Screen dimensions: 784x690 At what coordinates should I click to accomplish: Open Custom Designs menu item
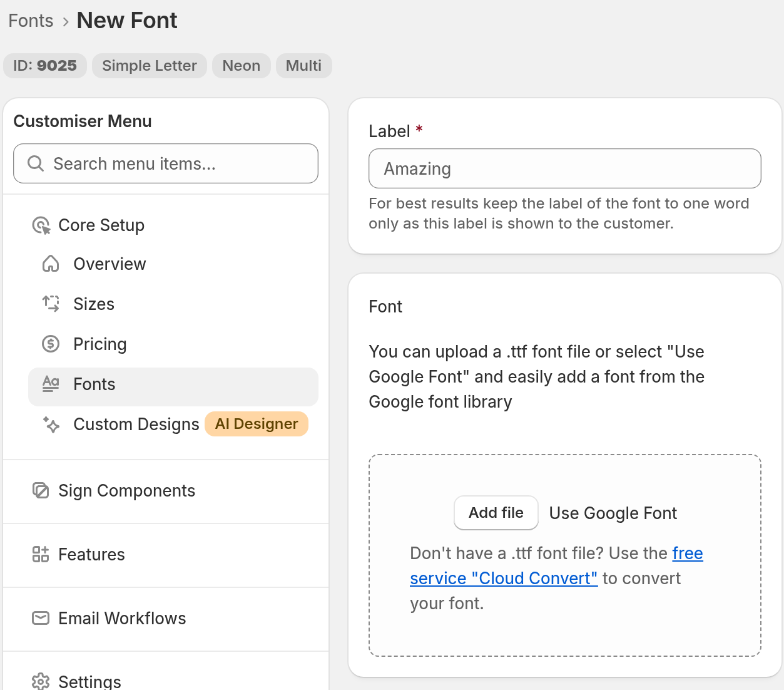pyautogui.click(x=136, y=425)
